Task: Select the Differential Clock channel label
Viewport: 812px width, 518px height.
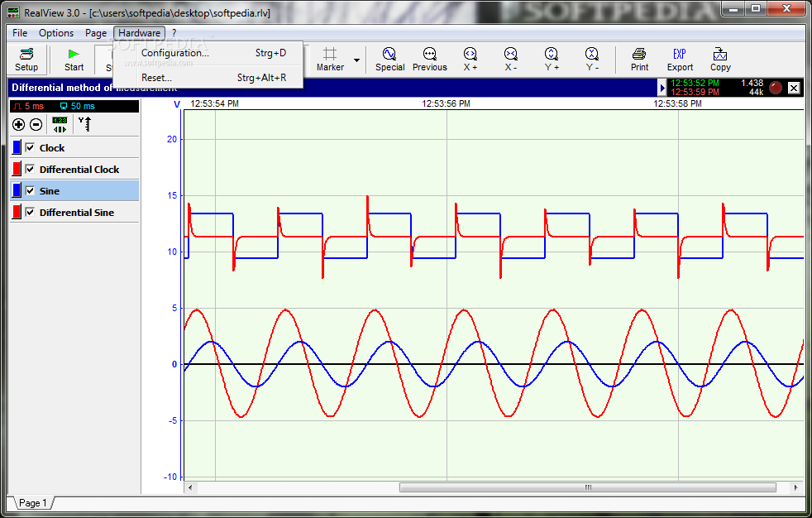Action: [79, 170]
